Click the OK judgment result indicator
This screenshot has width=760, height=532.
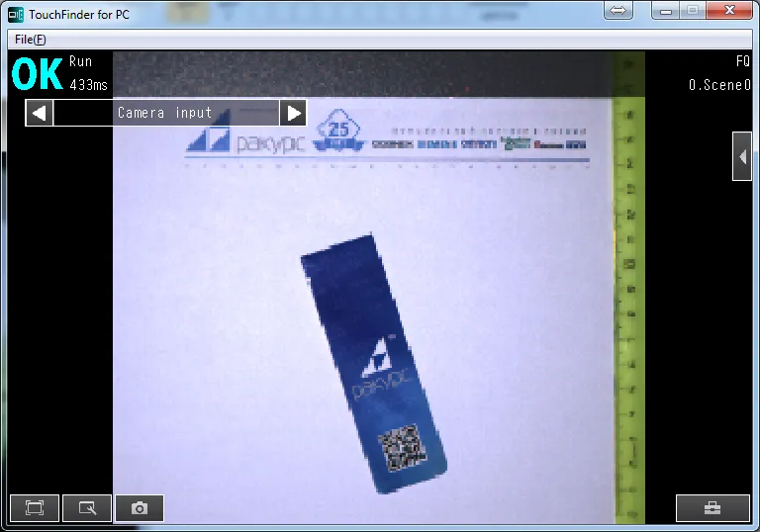[x=37, y=73]
